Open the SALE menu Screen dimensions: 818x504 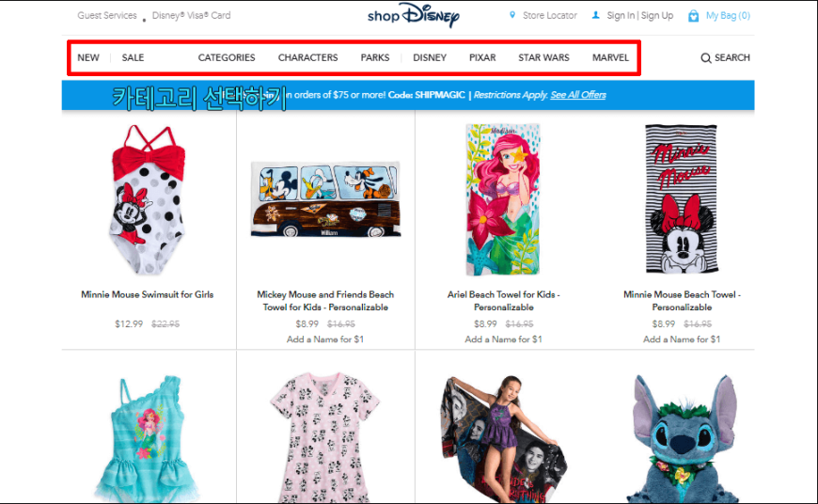pyautogui.click(x=133, y=57)
